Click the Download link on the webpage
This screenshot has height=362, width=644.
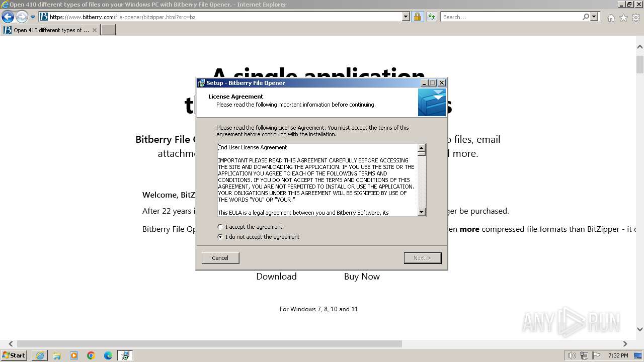coord(276,277)
